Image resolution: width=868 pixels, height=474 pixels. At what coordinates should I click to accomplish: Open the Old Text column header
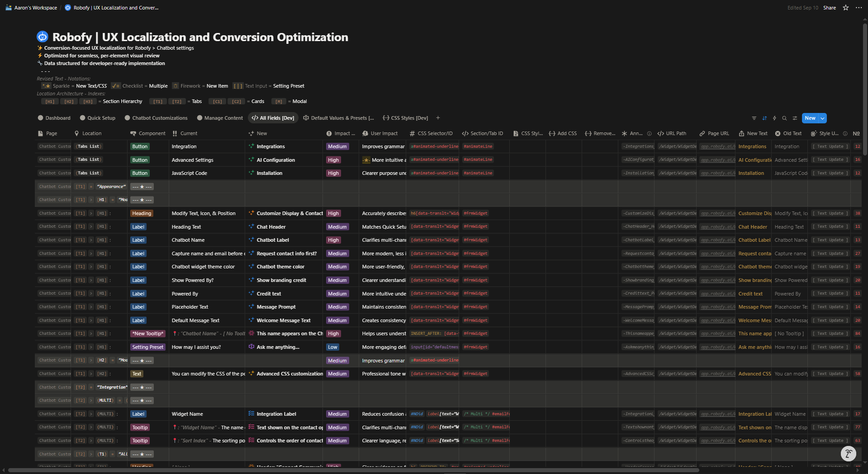pyautogui.click(x=788, y=134)
